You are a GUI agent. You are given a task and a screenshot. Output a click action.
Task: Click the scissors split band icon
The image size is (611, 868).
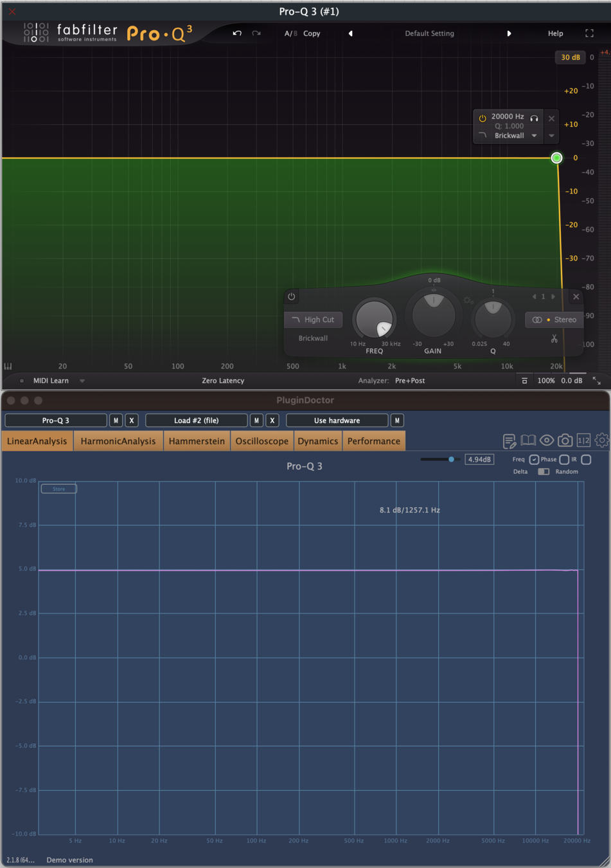click(554, 338)
